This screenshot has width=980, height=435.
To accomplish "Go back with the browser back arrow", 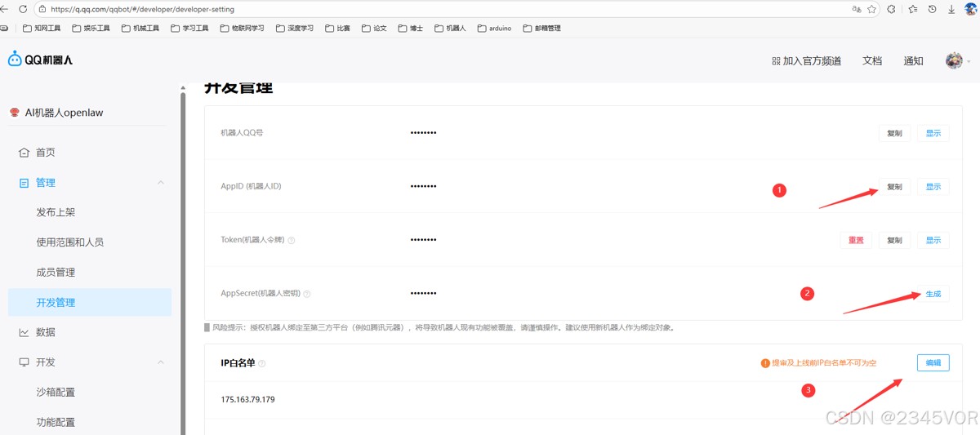I will tap(3, 9).
